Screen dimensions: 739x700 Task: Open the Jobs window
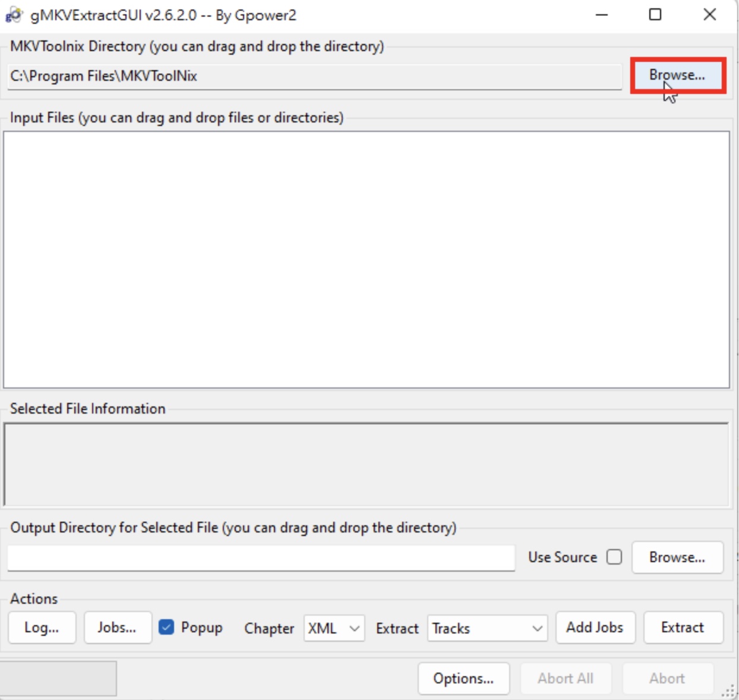[x=117, y=628]
